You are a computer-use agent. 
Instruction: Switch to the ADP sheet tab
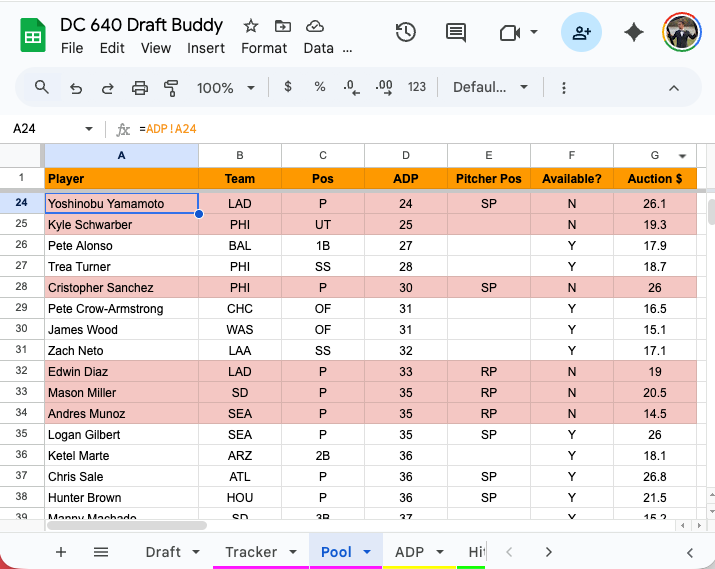pos(409,552)
